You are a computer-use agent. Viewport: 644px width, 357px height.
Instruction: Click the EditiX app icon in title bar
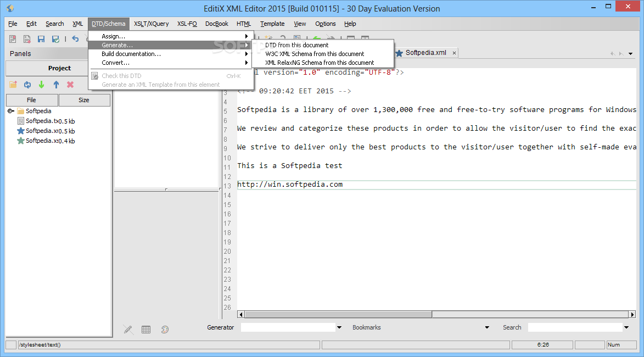pos(10,8)
